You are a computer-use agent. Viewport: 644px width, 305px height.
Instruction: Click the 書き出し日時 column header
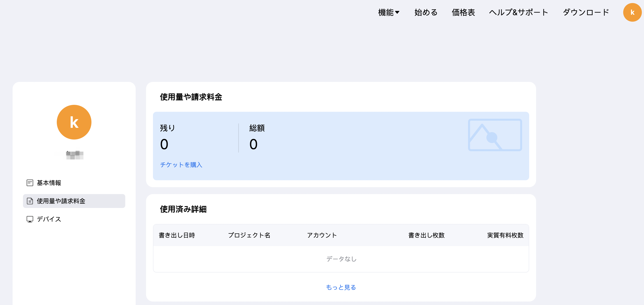[177, 235]
